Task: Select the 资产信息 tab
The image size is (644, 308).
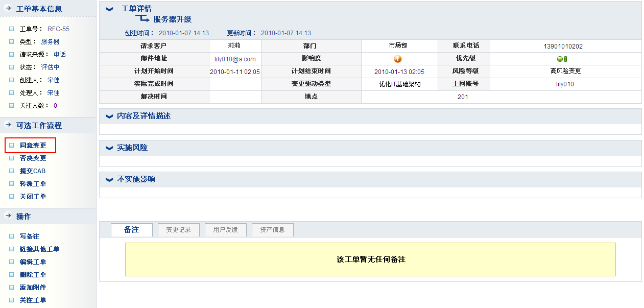Action: pyautogui.click(x=272, y=230)
